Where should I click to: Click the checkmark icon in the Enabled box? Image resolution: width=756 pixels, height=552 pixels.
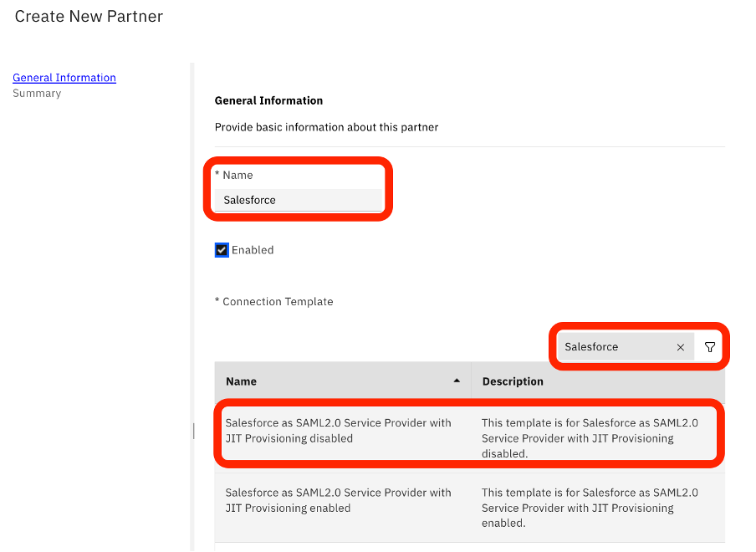pyautogui.click(x=221, y=249)
